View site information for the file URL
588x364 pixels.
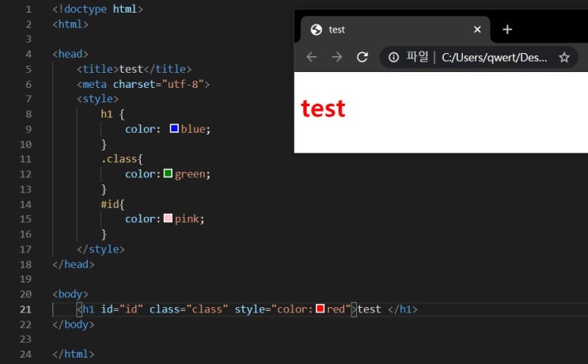point(393,57)
